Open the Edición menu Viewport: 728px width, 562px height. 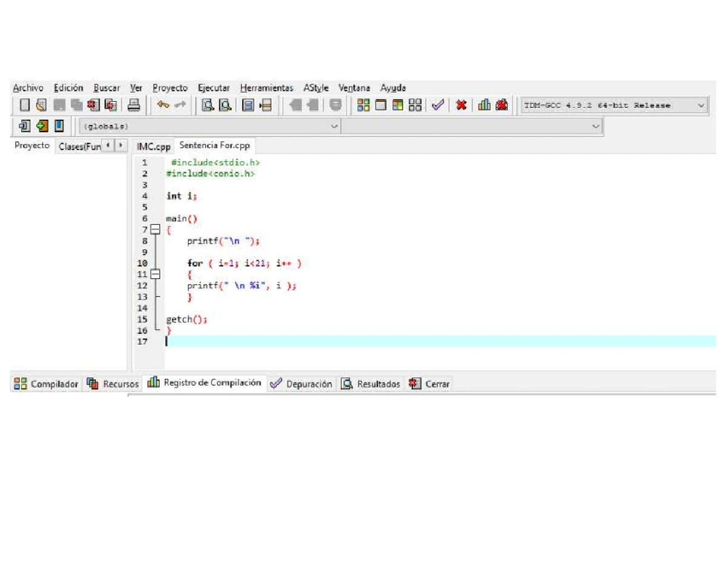[68, 88]
